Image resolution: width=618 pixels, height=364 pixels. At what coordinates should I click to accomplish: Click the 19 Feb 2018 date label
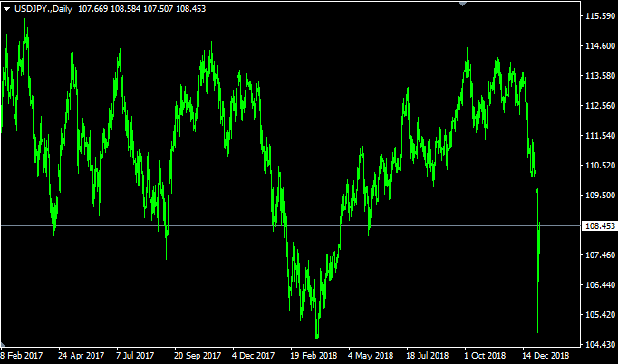click(314, 356)
